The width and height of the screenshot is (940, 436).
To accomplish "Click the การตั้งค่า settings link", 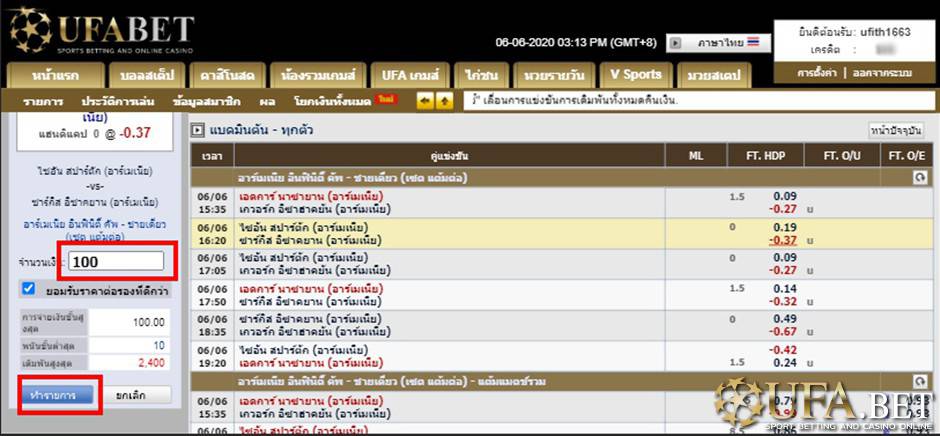I will (818, 73).
